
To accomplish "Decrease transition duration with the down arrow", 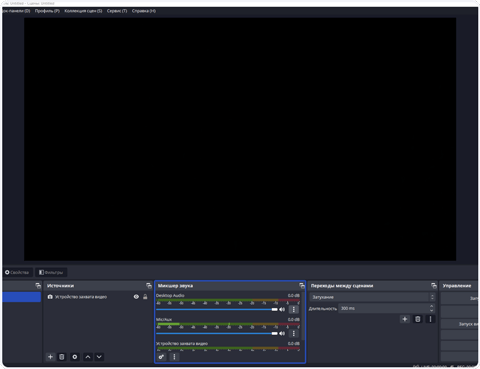I will tap(431, 311).
